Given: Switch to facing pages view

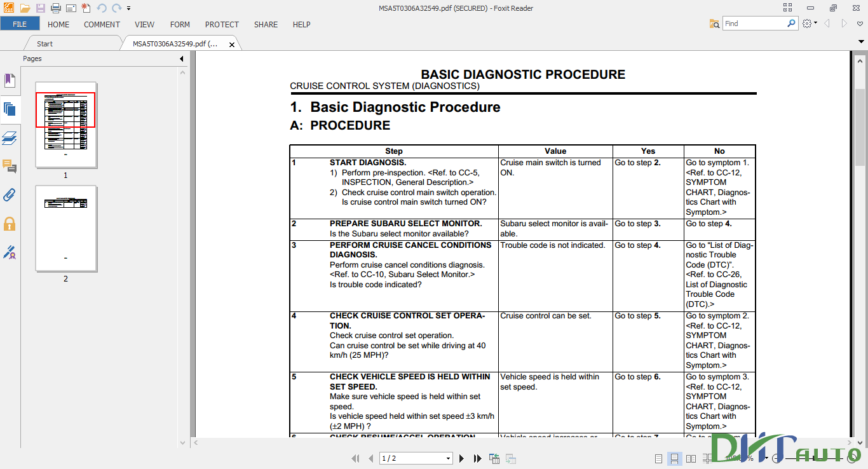Looking at the screenshot, I should (x=691, y=459).
